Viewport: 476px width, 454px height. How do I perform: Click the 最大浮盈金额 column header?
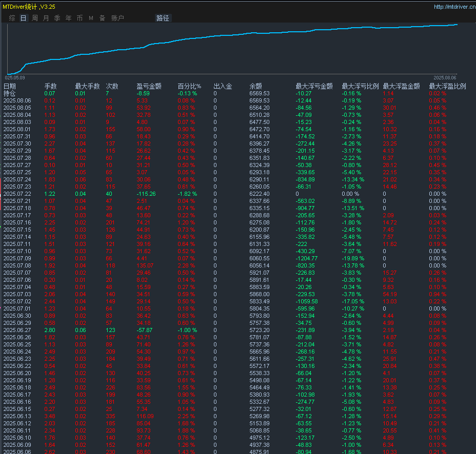[x=401, y=86]
